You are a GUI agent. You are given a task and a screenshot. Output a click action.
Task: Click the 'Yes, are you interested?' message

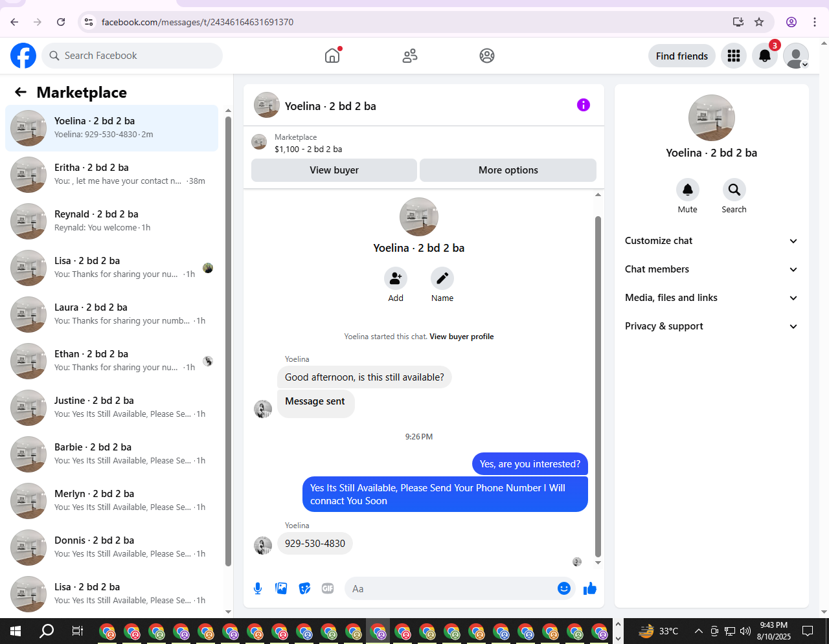530,464
